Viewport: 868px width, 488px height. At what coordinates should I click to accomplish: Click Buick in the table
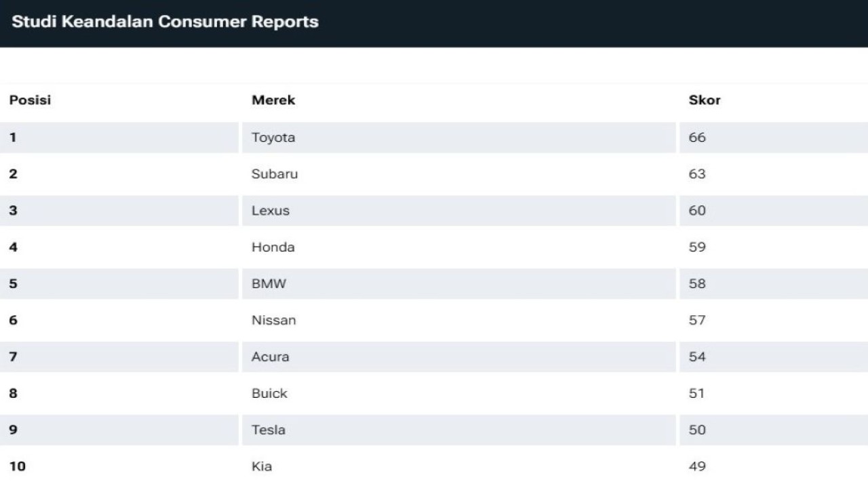click(x=269, y=394)
